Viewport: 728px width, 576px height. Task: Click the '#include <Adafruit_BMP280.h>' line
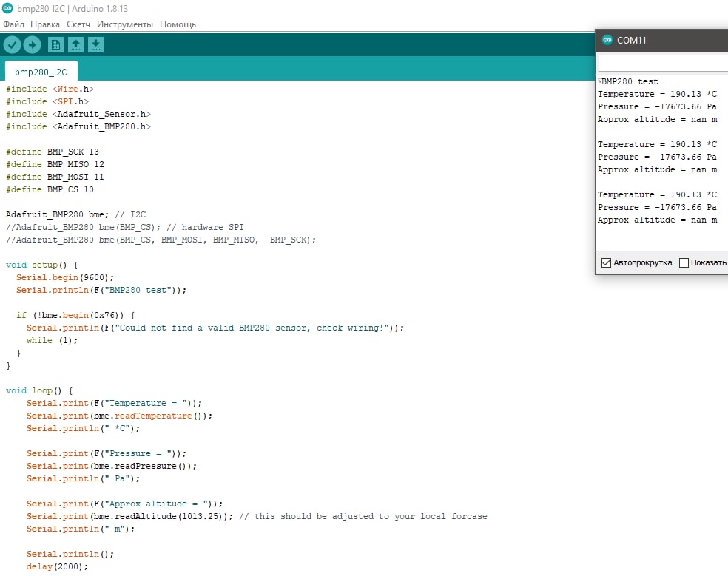click(x=78, y=126)
